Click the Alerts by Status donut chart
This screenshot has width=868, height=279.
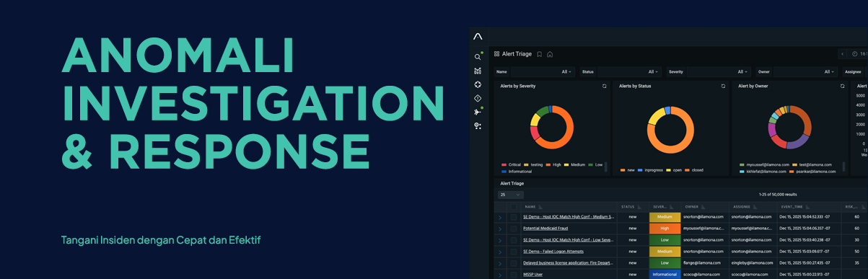670,130
